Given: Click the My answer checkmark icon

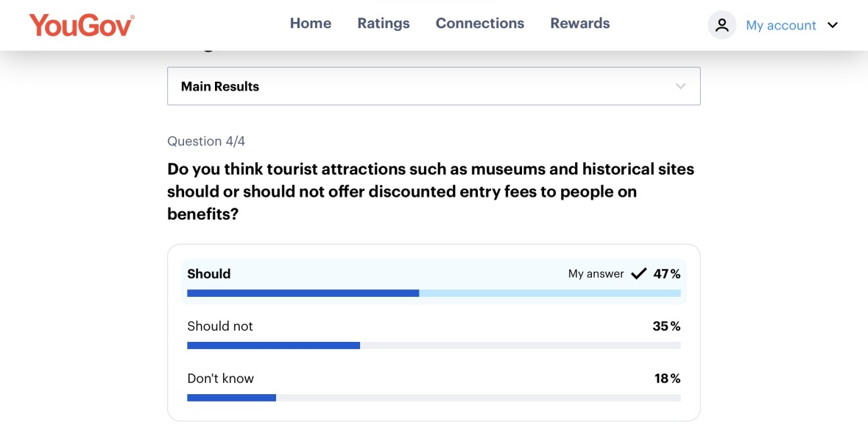Looking at the screenshot, I should point(638,274).
